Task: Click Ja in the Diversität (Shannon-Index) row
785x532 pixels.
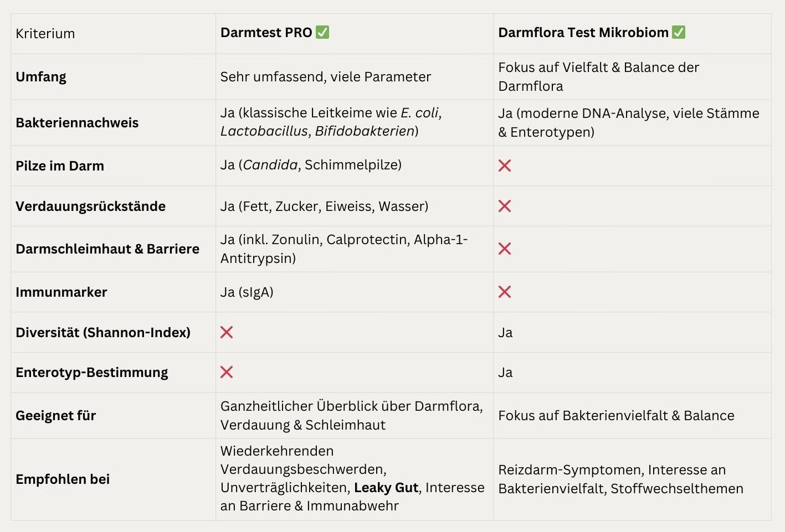Action: 505,333
